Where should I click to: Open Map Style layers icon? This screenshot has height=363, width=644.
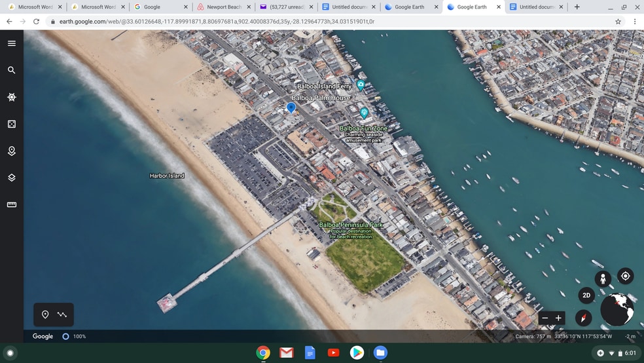(11, 178)
